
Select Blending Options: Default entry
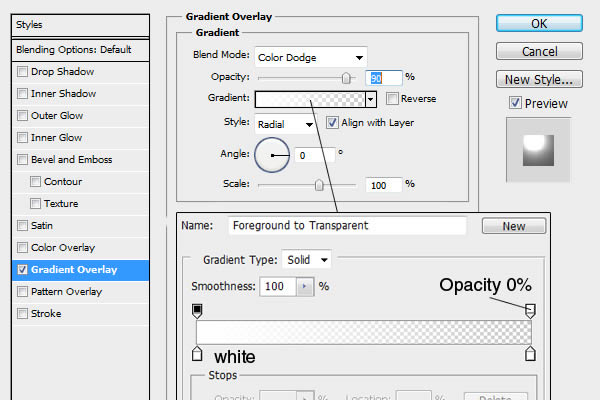75,49
